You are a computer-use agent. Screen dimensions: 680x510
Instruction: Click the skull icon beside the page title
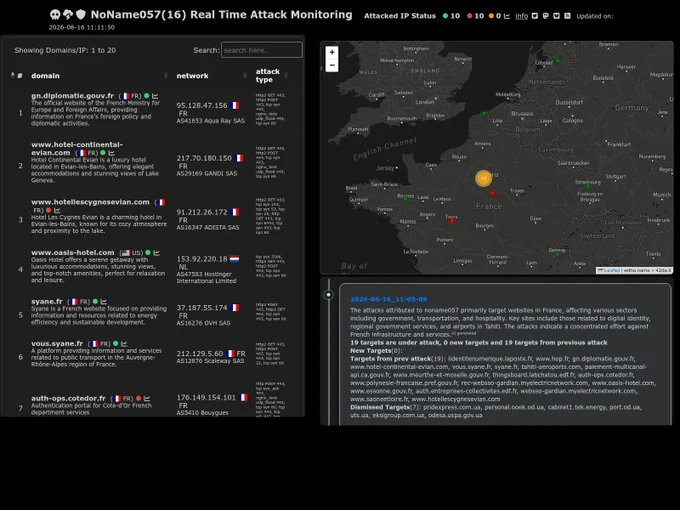point(55,15)
